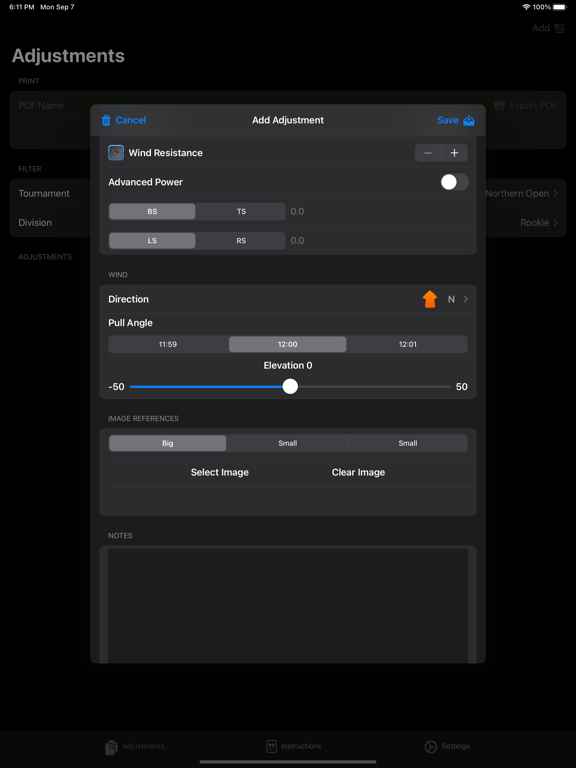576x768 pixels.
Task: Select the RS segment
Action: [x=241, y=240]
